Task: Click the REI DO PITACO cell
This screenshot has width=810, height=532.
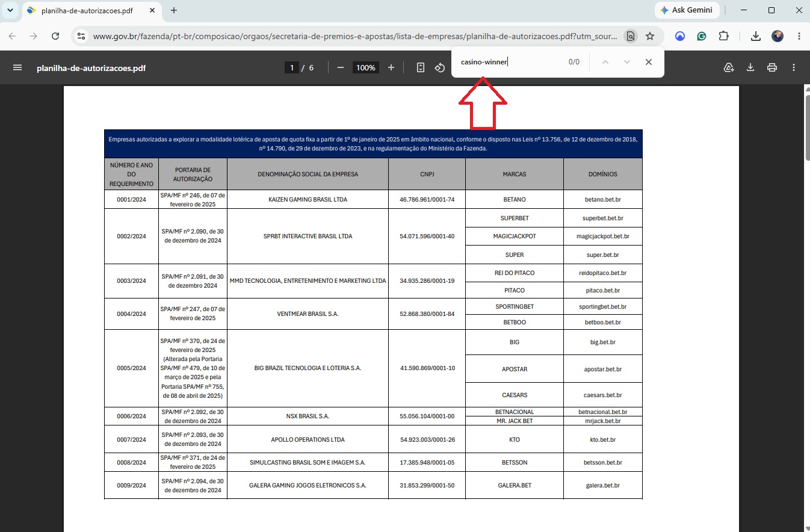Action: tap(515, 273)
